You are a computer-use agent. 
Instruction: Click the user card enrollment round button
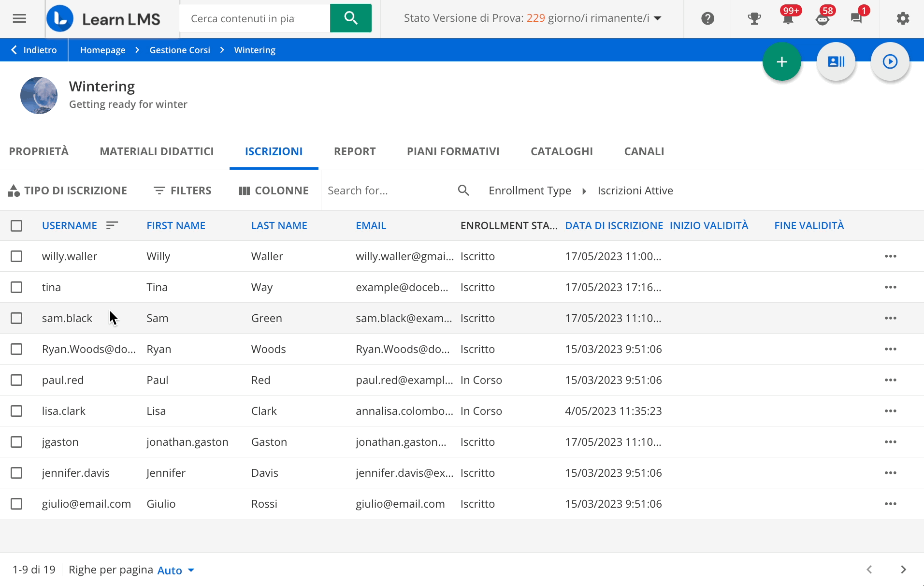(x=836, y=61)
